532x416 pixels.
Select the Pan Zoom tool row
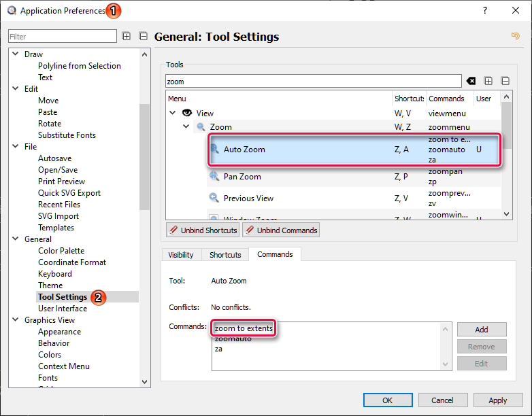pos(242,177)
